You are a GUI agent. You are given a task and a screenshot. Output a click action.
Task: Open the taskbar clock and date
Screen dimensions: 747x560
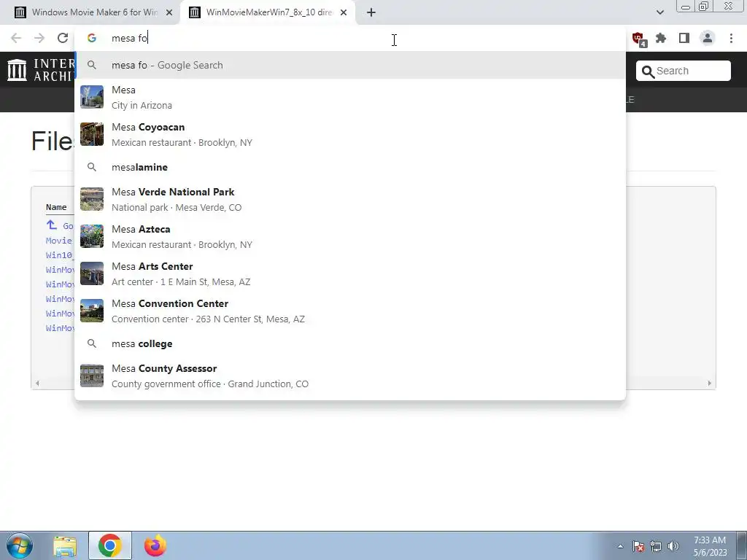pos(710,546)
